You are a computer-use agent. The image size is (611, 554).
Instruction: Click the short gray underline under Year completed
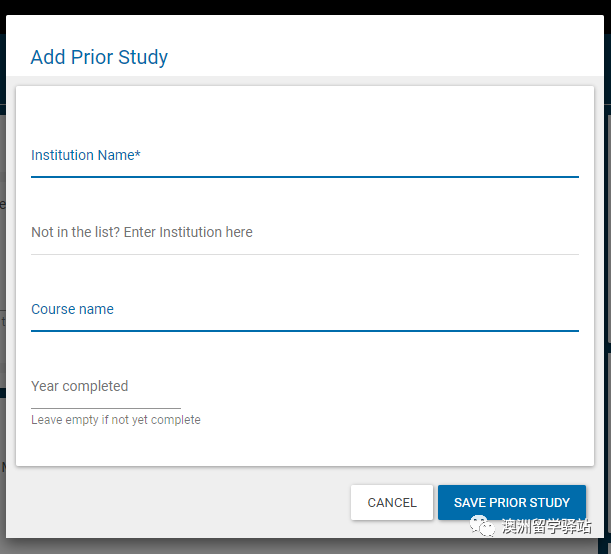[x=105, y=408]
